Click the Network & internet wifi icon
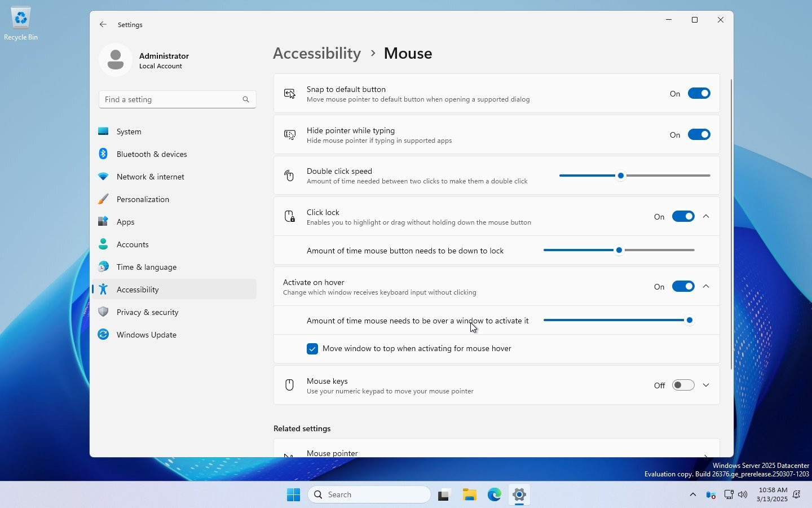The image size is (812, 508). pyautogui.click(x=103, y=176)
